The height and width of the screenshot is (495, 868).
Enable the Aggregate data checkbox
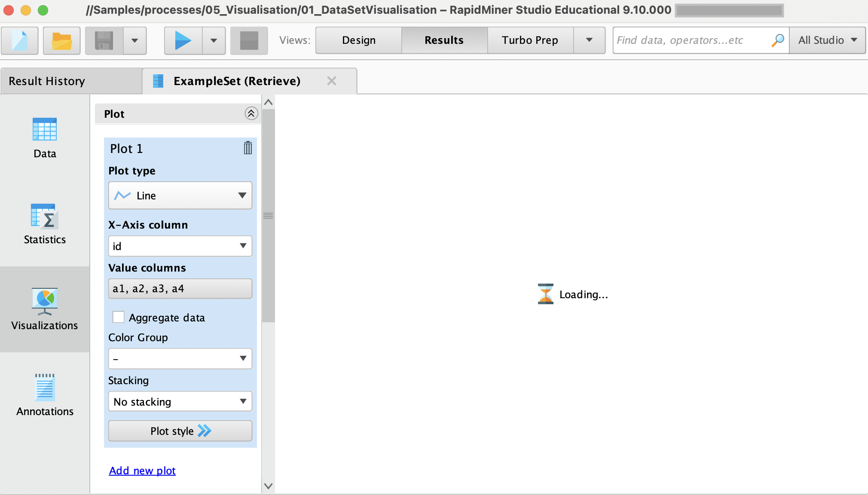[118, 317]
